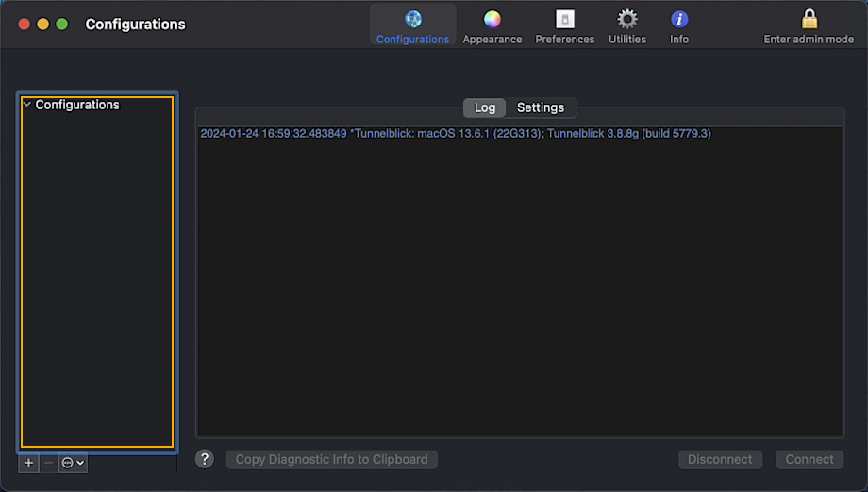
Task: Open the Configurations toolbar pane
Action: pyautogui.click(x=412, y=25)
